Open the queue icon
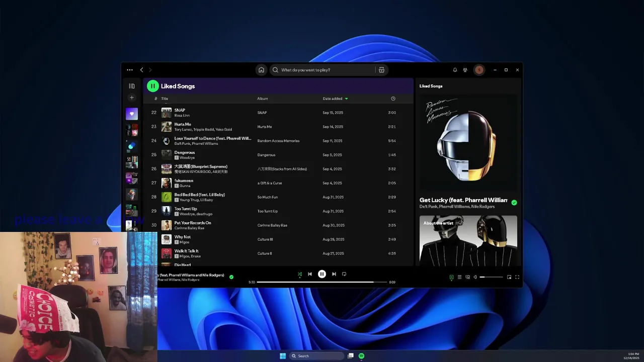The width and height of the screenshot is (644, 362). click(x=459, y=277)
